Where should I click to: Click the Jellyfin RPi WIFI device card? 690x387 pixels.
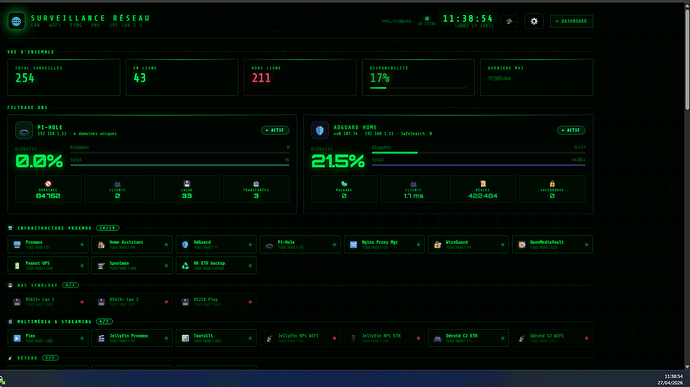[x=300, y=339]
